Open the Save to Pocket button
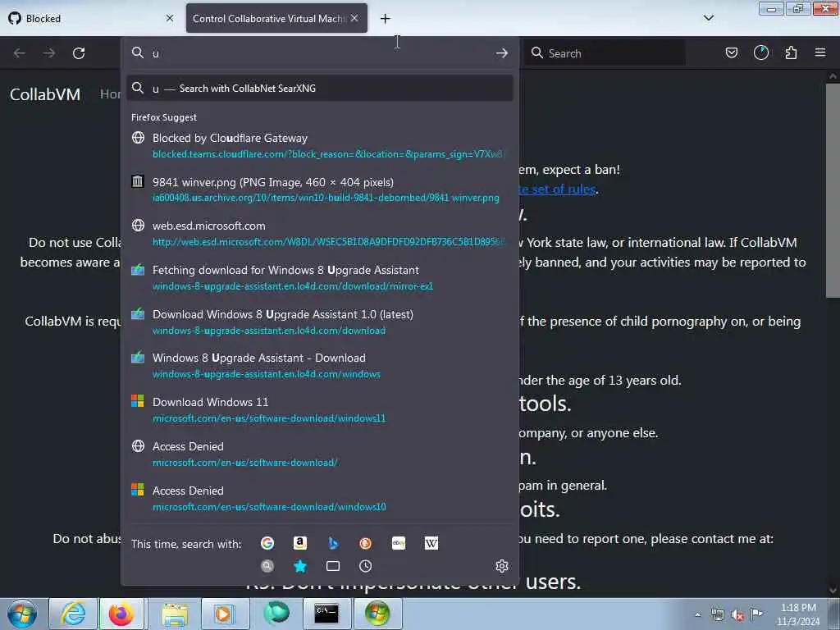Viewport: 840px width, 630px height. [731, 52]
